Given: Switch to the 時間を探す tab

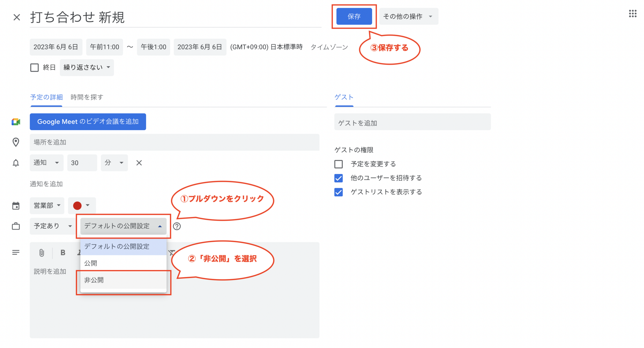Looking at the screenshot, I should coord(87,97).
